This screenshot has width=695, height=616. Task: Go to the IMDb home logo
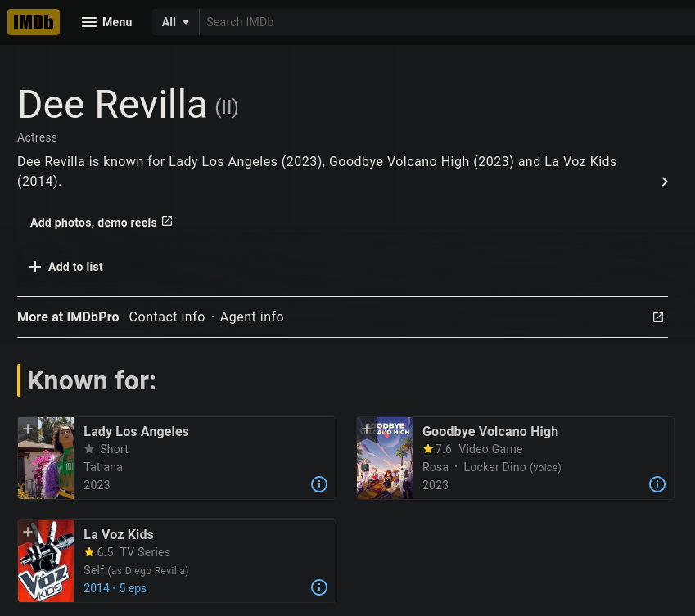coord(34,22)
